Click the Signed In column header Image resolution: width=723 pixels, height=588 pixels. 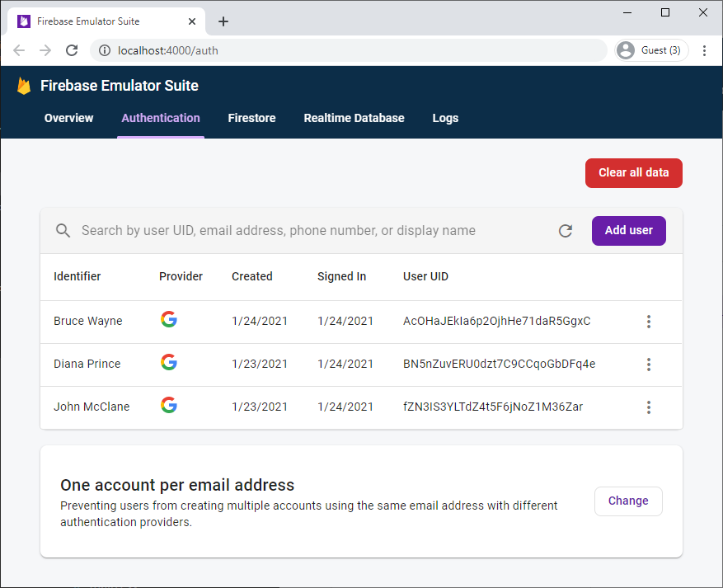341,276
